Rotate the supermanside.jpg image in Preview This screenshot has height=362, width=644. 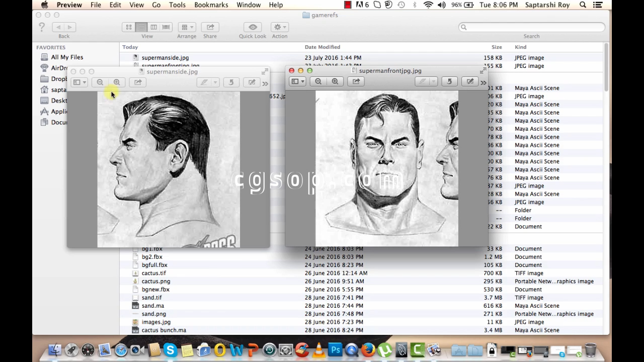pos(231,82)
